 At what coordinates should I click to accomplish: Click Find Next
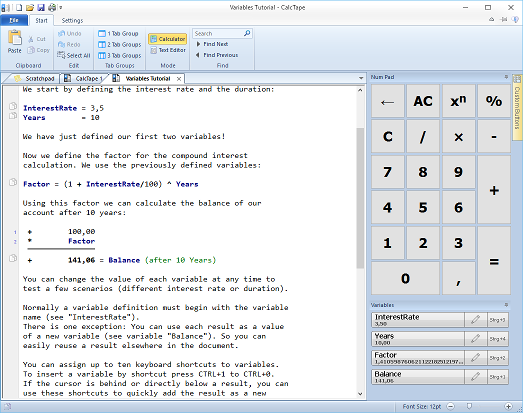click(212, 44)
